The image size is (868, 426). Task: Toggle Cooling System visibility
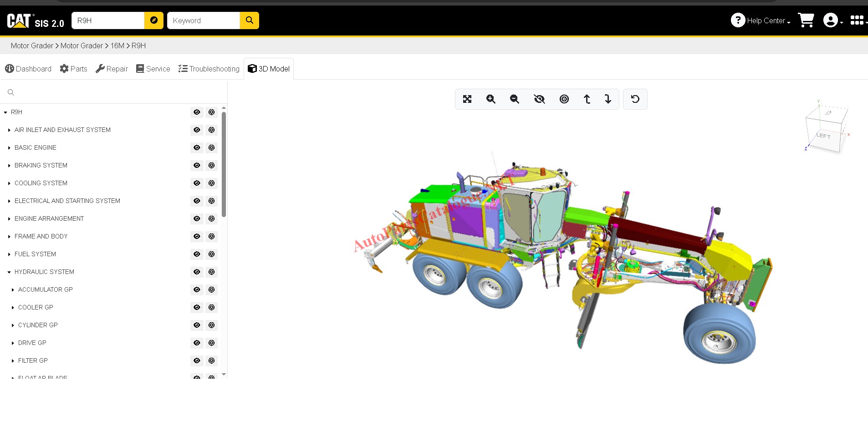[x=197, y=183]
